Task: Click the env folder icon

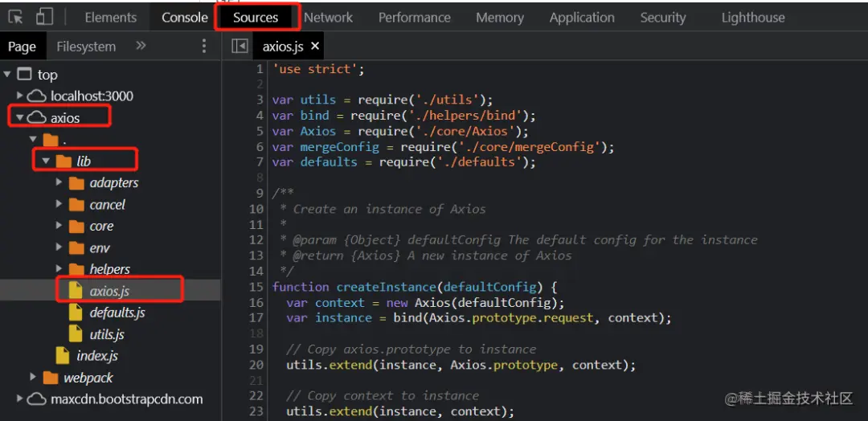Action: click(x=76, y=247)
